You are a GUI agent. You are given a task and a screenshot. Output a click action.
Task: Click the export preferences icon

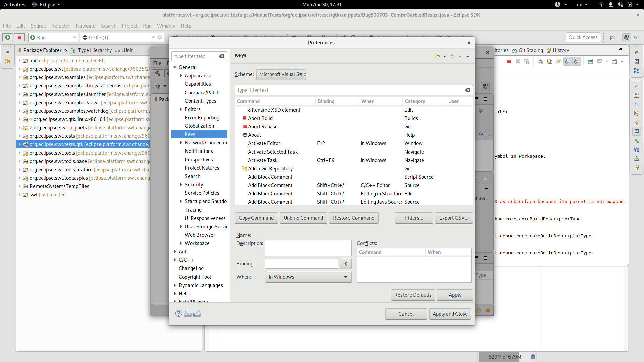(x=197, y=314)
